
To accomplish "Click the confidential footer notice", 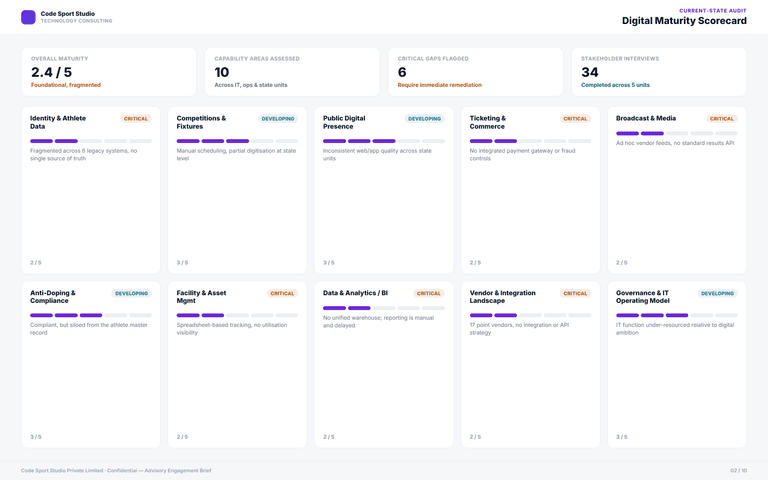I will coord(116,470).
